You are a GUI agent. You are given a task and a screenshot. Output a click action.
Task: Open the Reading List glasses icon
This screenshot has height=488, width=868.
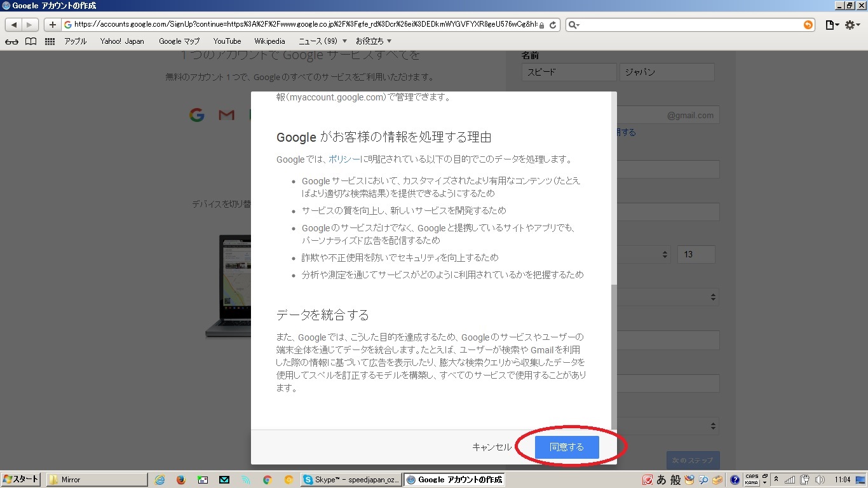coord(11,41)
